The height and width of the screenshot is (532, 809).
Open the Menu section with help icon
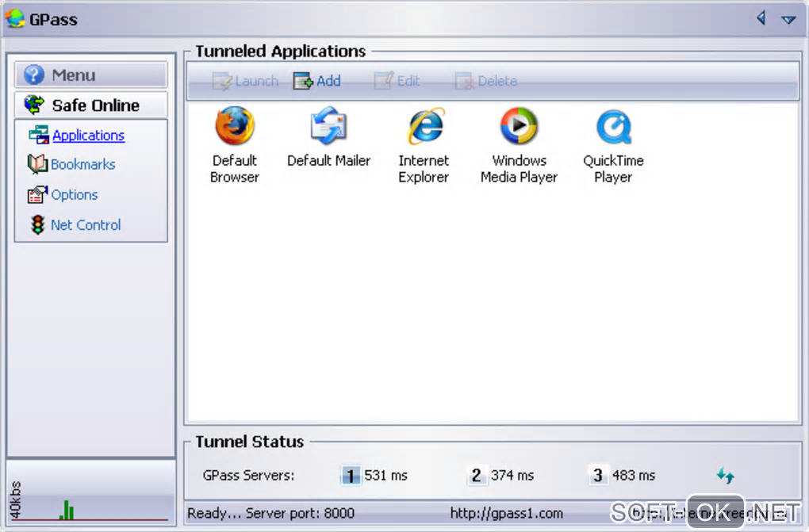(90, 75)
